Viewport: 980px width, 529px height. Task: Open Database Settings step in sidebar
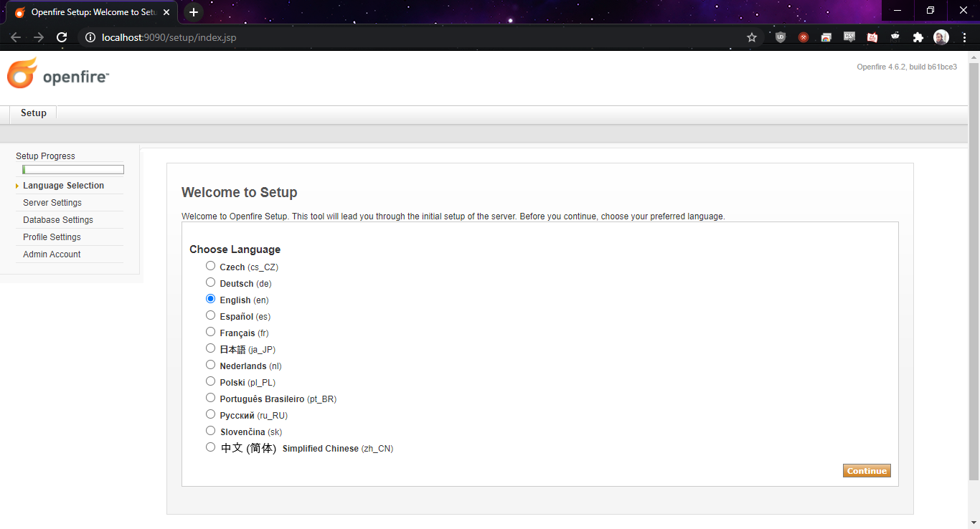pyautogui.click(x=58, y=220)
